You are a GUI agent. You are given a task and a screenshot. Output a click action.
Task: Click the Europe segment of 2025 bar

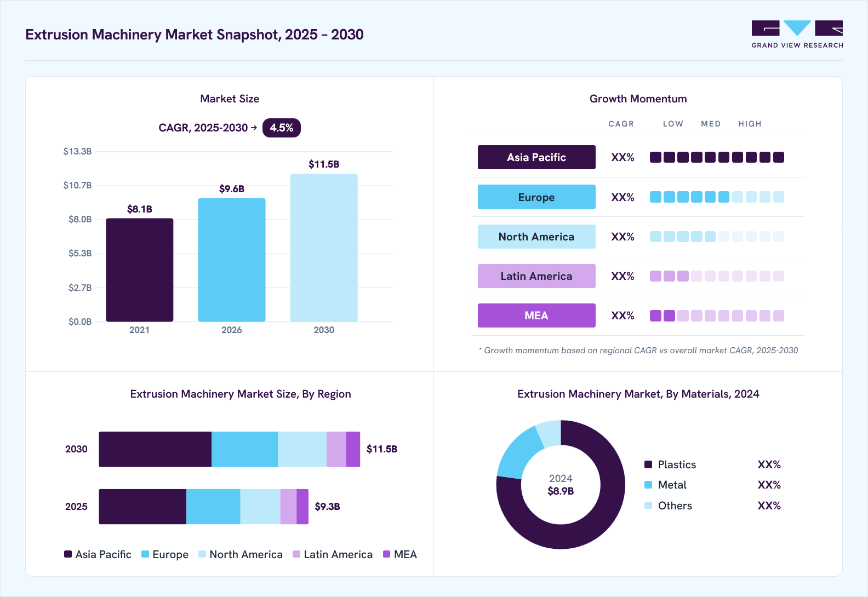(213, 507)
